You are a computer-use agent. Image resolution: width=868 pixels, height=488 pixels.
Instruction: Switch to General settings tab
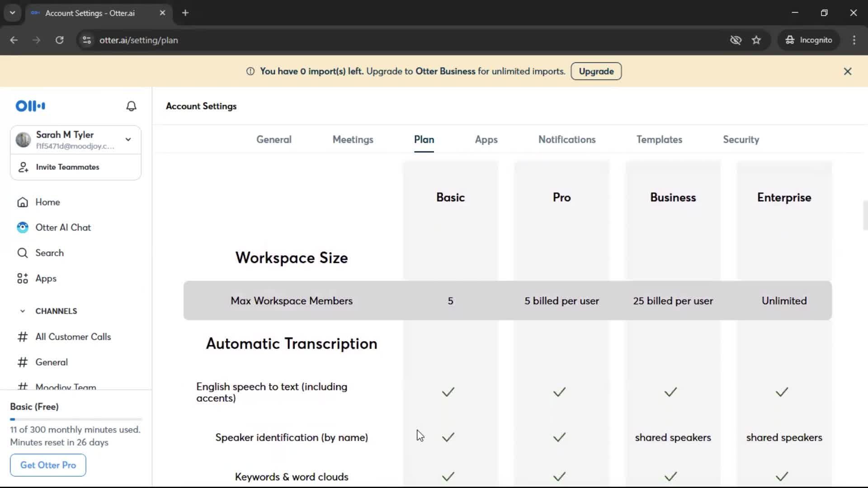coord(274,140)
